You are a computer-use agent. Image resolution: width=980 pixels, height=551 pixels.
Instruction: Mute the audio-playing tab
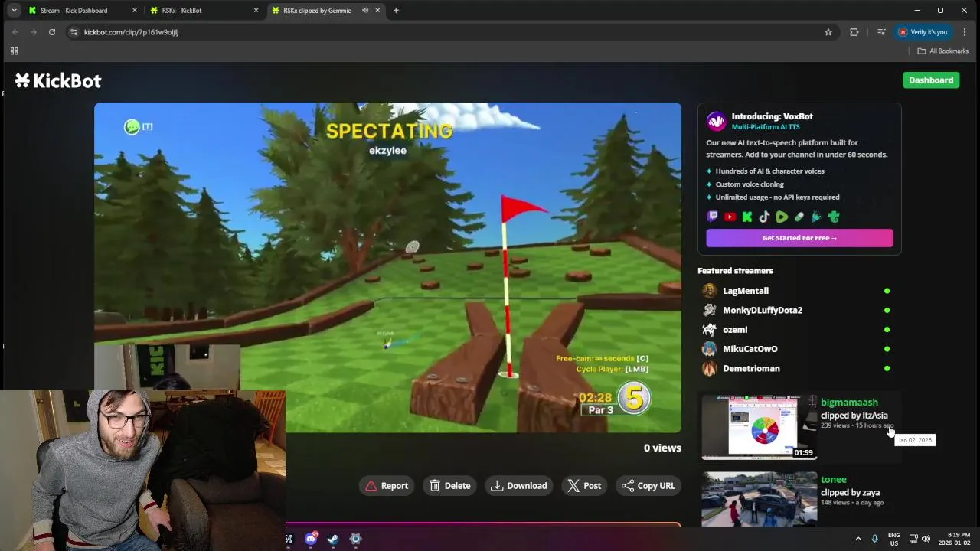(365, 11)
